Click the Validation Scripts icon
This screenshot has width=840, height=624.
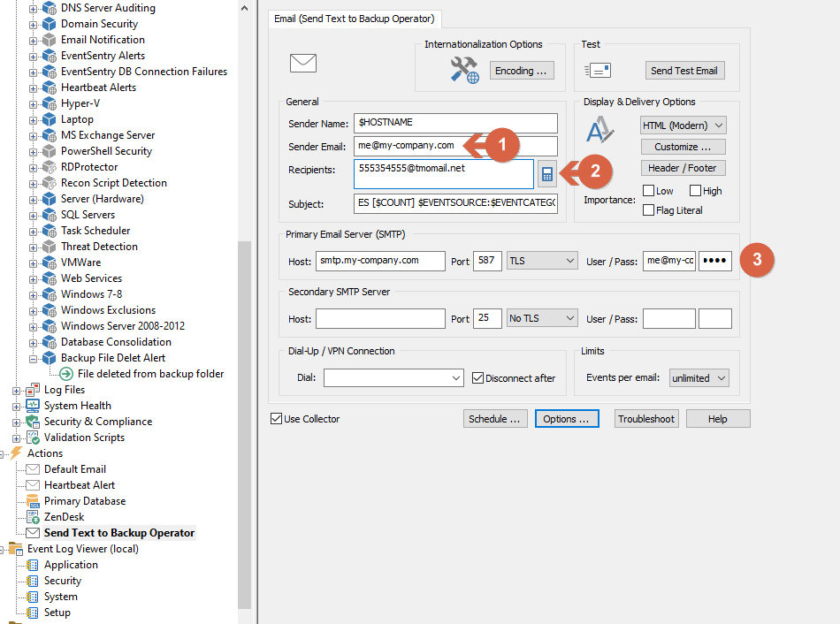(x=34, y=438)
